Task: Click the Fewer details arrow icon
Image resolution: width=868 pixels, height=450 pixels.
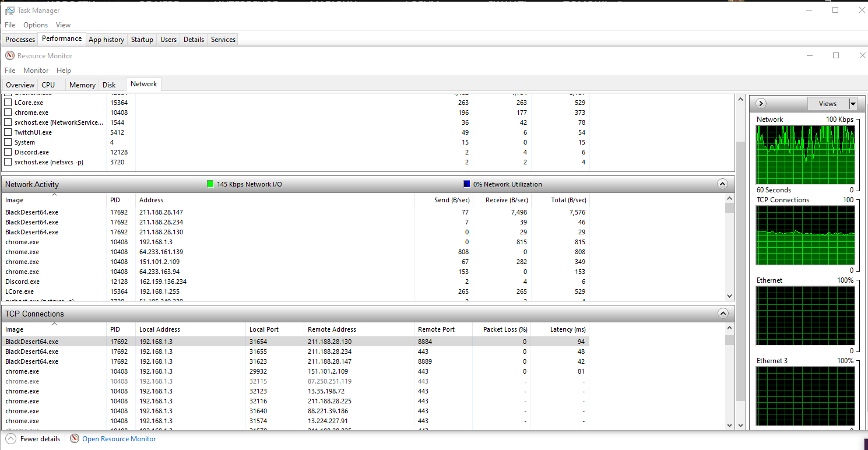Action: click(x=10, y=438)
